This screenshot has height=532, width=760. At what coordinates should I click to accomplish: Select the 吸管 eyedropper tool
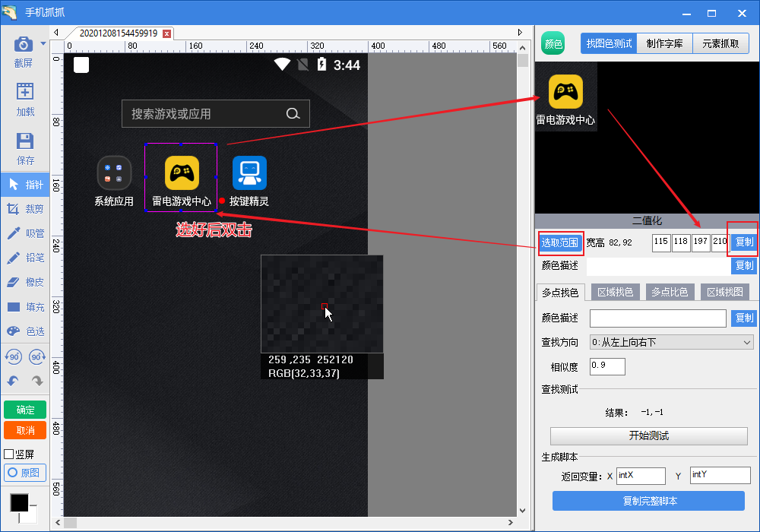[x=25, y=233]
